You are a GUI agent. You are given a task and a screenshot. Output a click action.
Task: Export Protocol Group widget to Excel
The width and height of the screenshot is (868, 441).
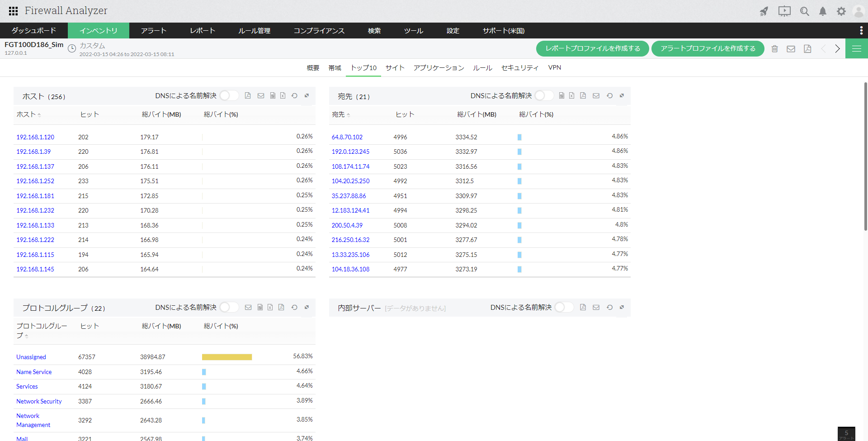tap(270, 307)
